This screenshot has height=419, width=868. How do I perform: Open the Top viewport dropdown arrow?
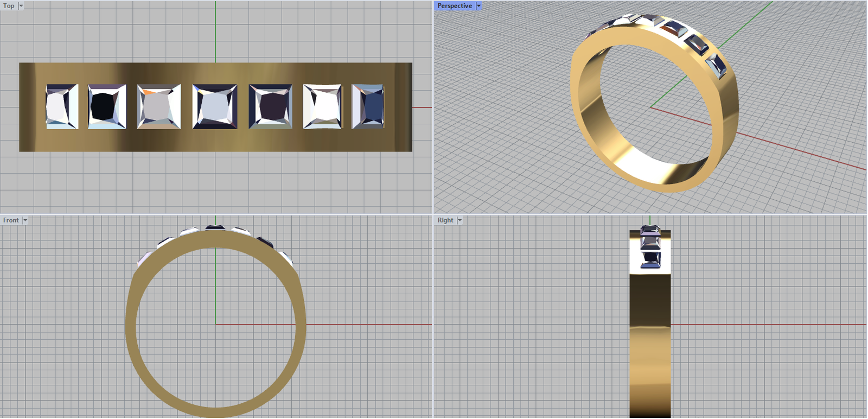tap(21, 6)
